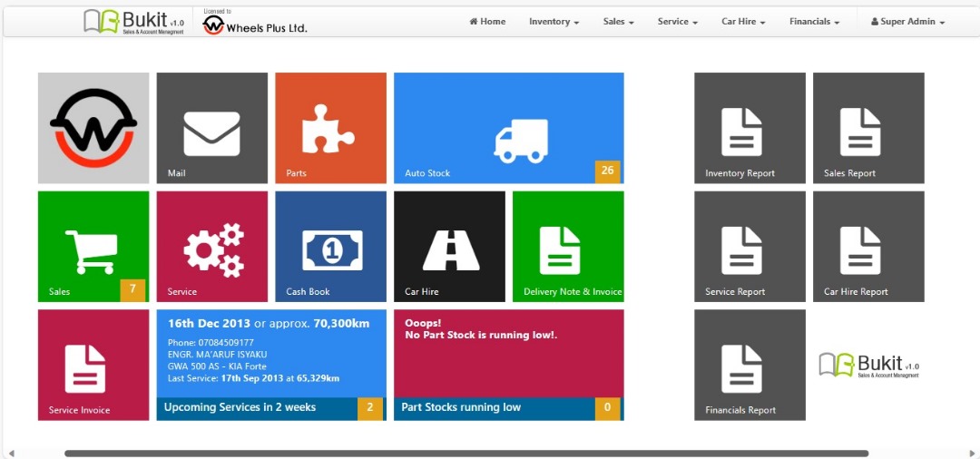
Task: Click the Wheels Plus logo thumbnail tile
Action: point(93,129)
